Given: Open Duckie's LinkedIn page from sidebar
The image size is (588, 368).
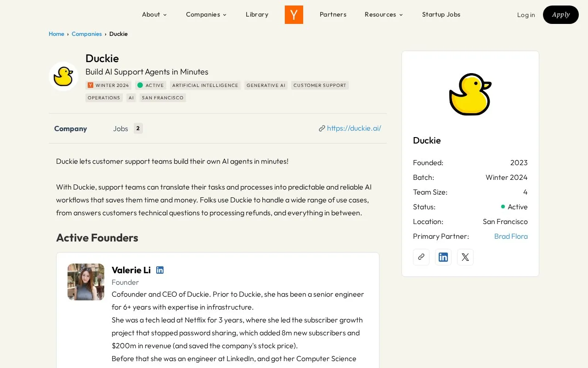Looking at the screenshot, I should [x=443, y=257].
